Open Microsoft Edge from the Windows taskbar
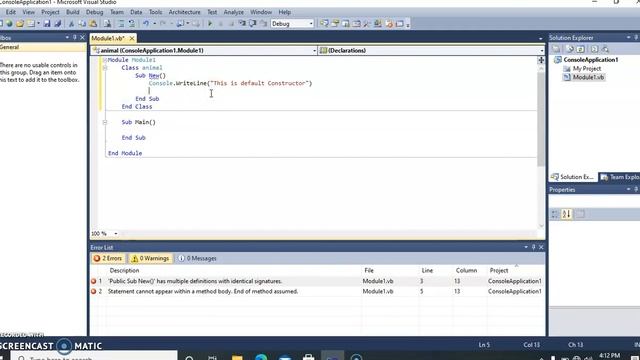 click(x=261, y=357)
